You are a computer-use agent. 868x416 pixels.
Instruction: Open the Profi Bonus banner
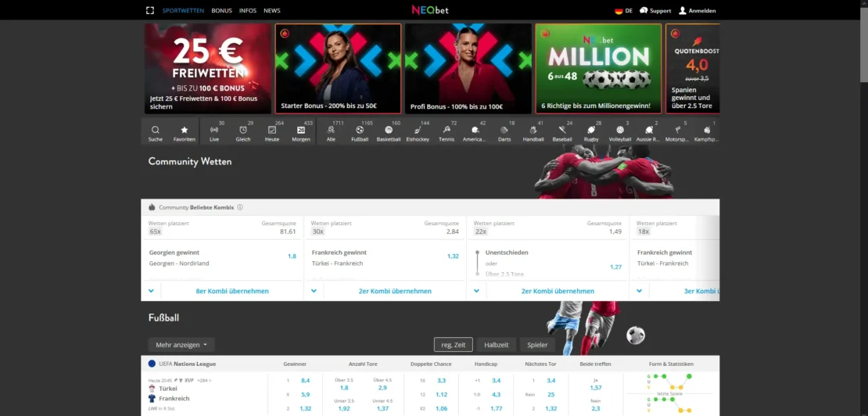click(x=468, y=69)
